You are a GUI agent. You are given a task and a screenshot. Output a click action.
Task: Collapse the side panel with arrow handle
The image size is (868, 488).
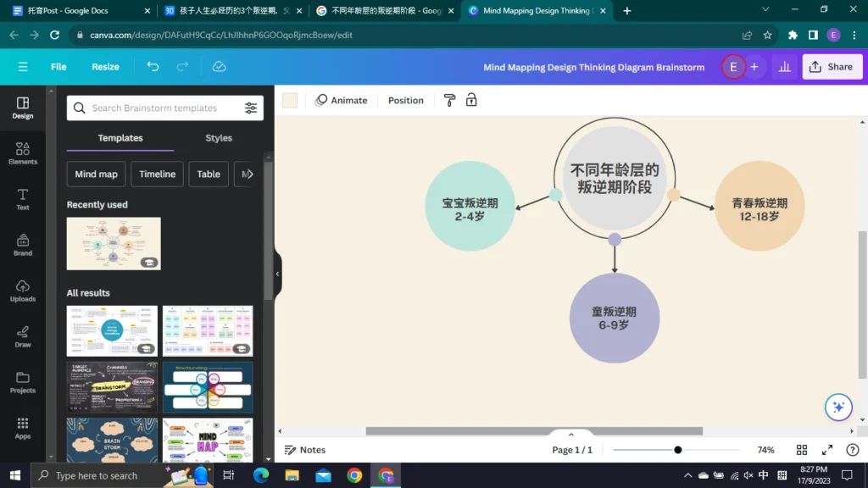pos(277,273)
